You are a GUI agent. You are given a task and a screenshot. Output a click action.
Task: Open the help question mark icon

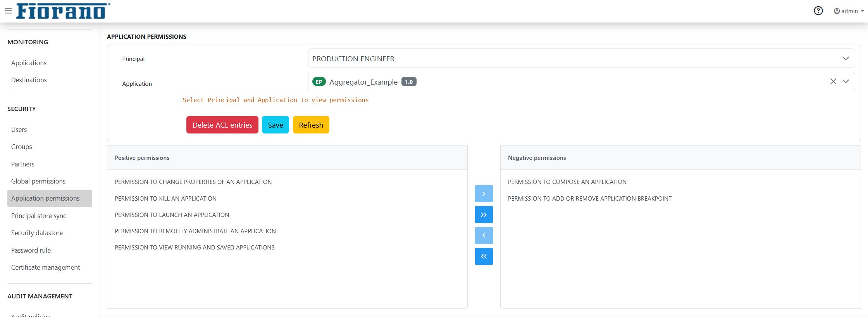818,11
